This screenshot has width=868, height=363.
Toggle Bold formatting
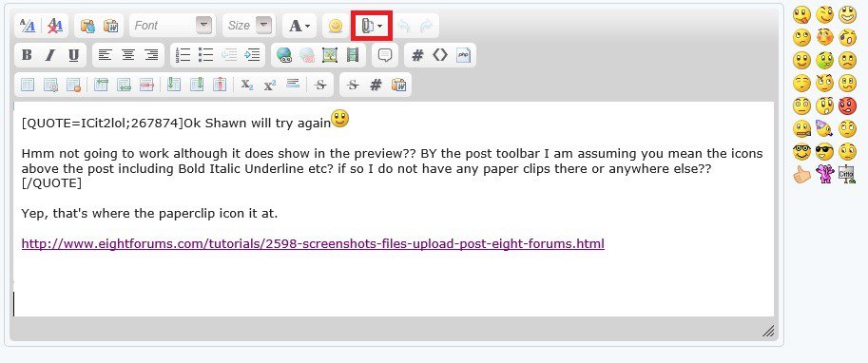coord(27,55)
